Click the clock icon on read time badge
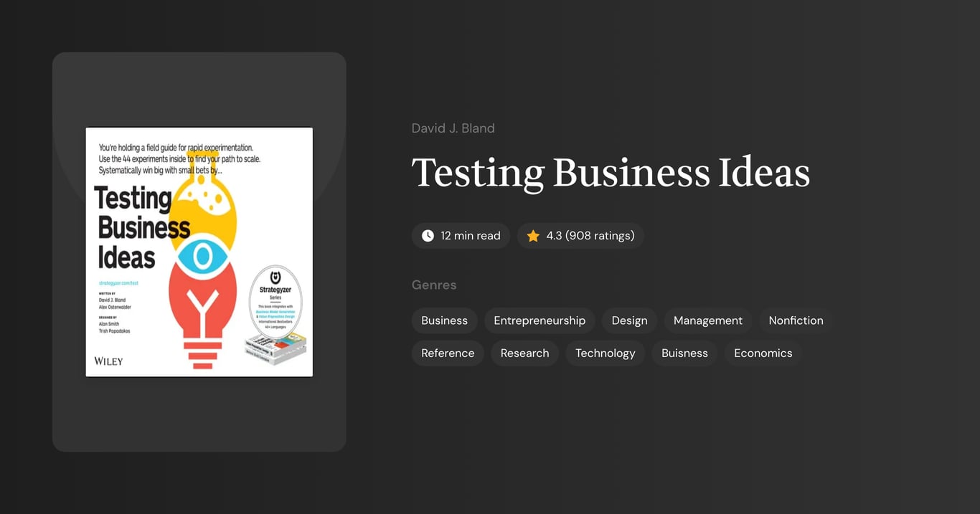980x514 pixels. pyautogui.click(x=427, y=235)
